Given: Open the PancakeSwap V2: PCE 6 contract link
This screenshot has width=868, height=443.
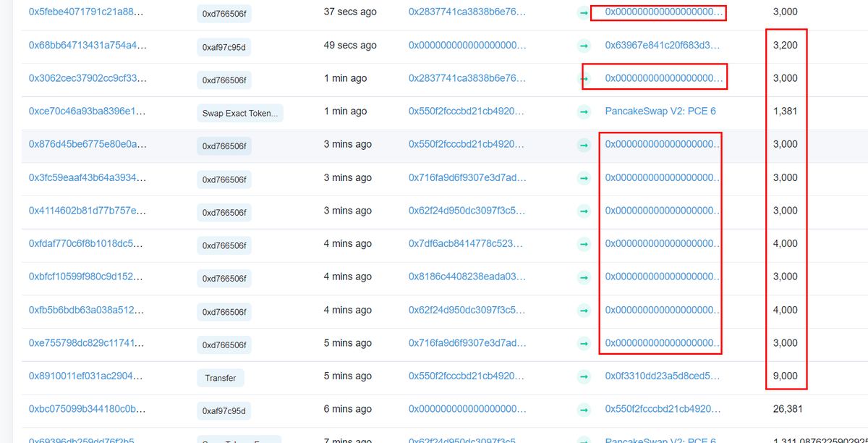Looking at the screenshot, I should pyautogui.click(x=660, y=111).
